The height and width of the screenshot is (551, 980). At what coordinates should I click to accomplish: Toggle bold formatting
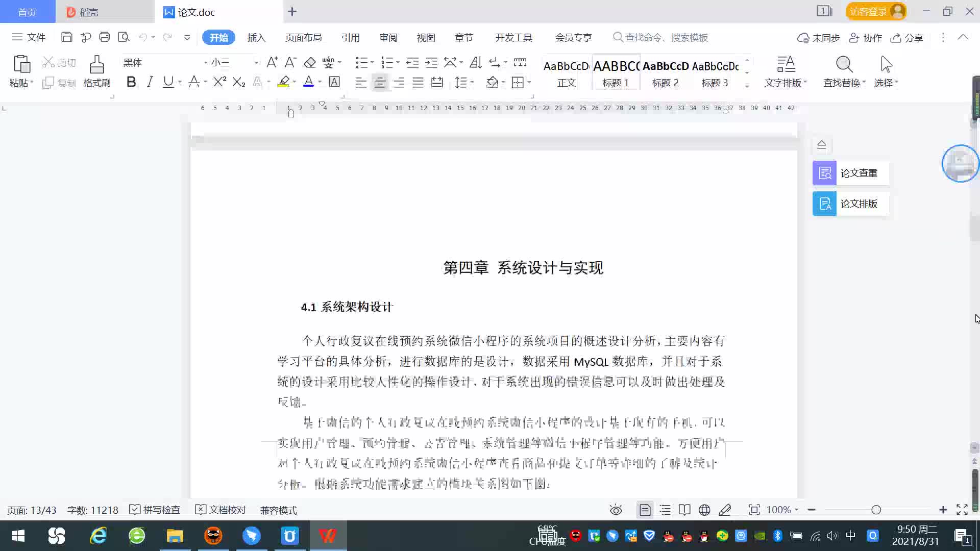(x=131, y=82)
